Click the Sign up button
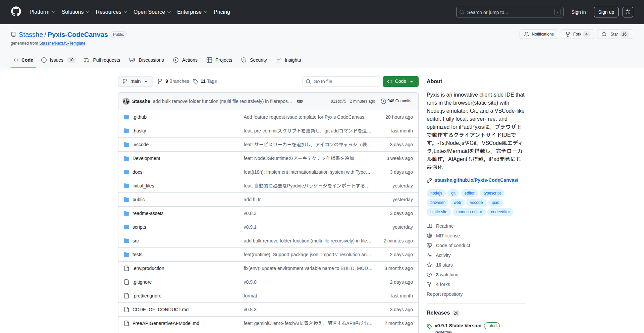Viewport: 644px width, 333px height. coord(606,12)
